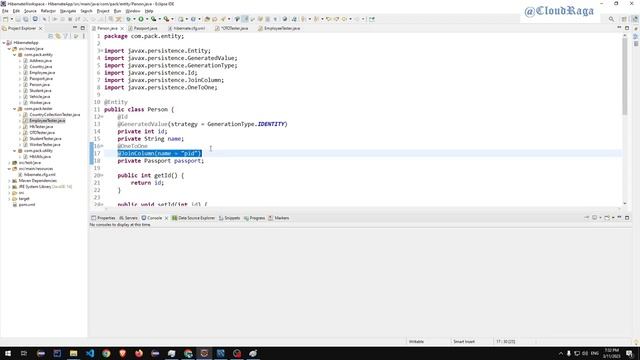Viewport: 640px width, 360px height.
Task: Click the Java EE perspective icon
Action: pyautogui.click(x=635, y=19)
